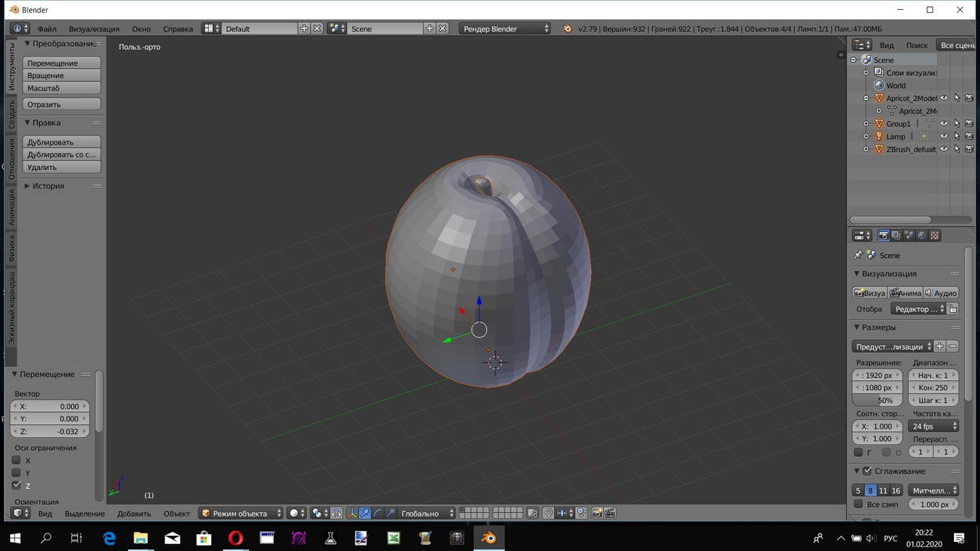
Task: Open the render tab camera icon in properties
Action: 884,236
